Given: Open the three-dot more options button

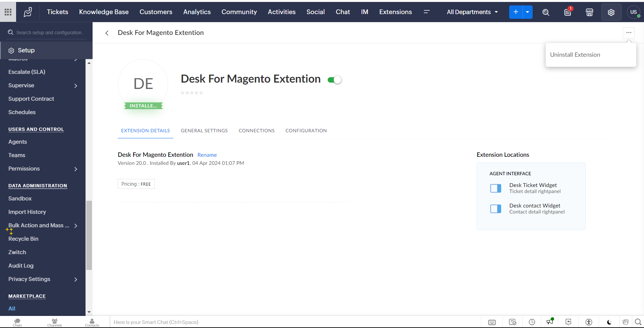Looking at the screenshot, I should point(629,33).
